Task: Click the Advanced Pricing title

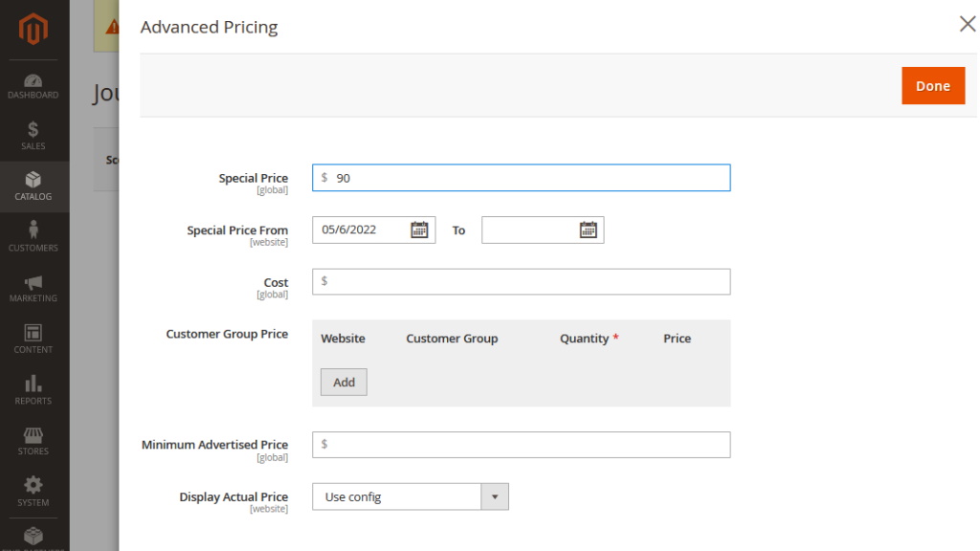Action: pos(209,27)
